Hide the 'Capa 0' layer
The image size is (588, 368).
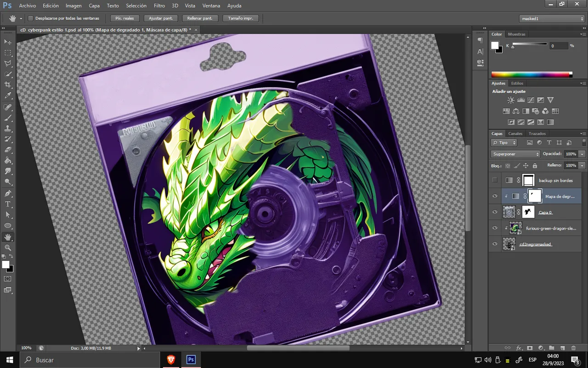tap(495, 212)
